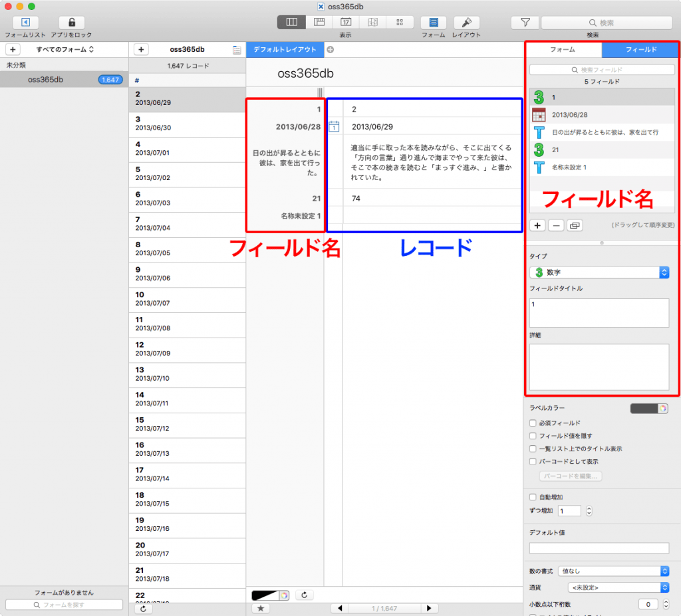
Task: Add a new record to oss365db
Action: click(141, 49)
